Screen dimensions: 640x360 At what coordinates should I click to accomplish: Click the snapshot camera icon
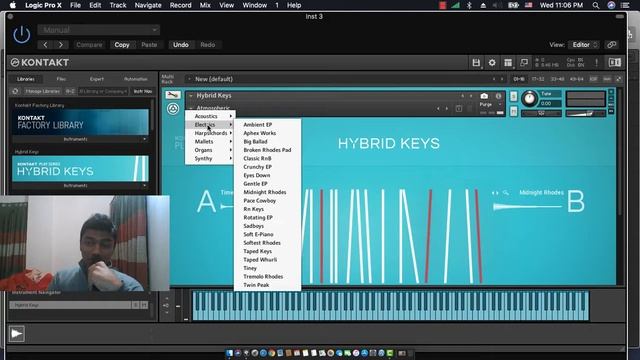pos(484,96)
